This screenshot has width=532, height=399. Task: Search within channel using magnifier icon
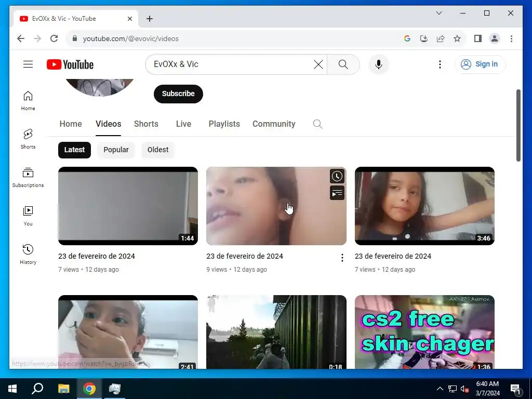point(317,124)
